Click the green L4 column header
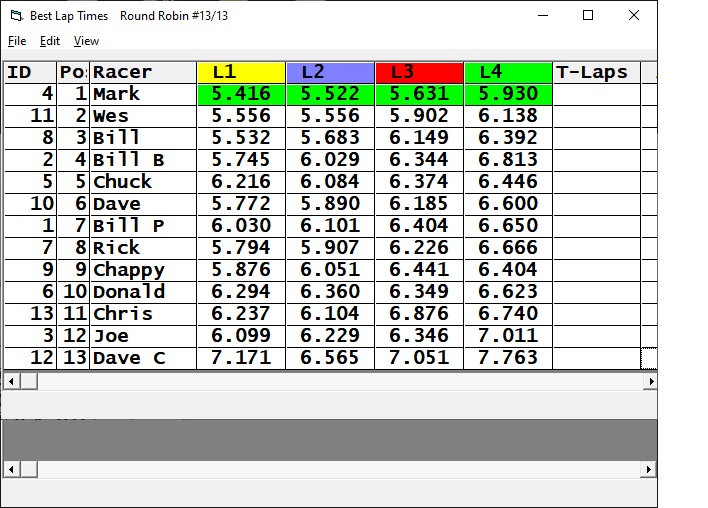708x508 pixels. coord(508,72)
